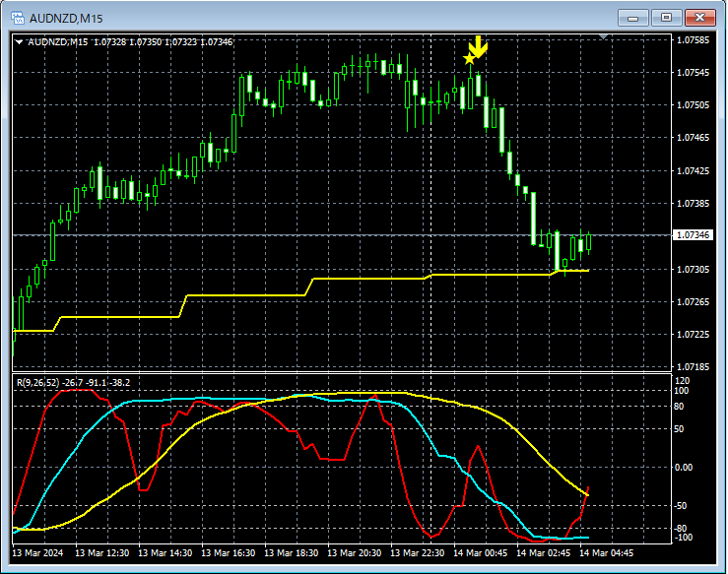Click time axis label 13 Mar 12:30
This screenshot has height=574, width=728.
coord(102,553)
